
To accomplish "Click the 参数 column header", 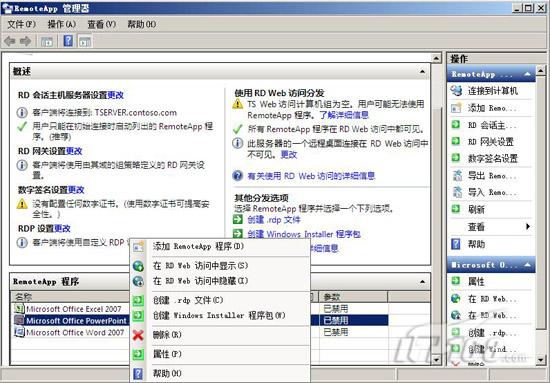I will pos(353,297).
